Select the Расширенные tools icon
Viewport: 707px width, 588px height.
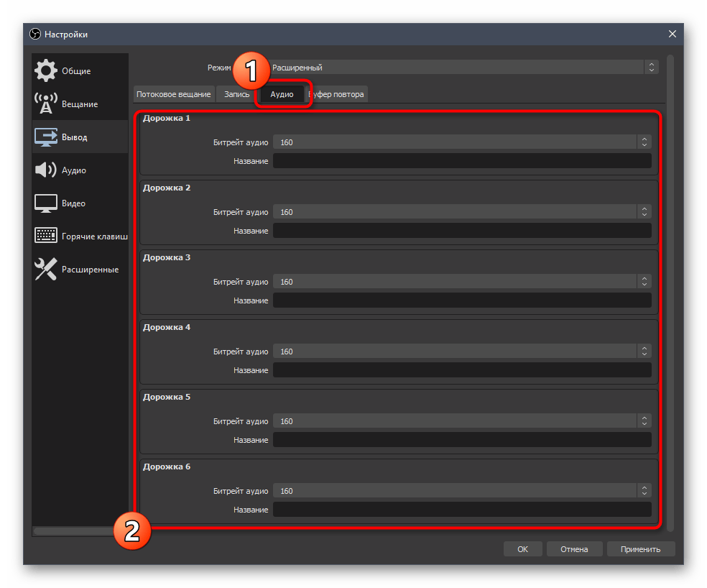coord(46,270)
